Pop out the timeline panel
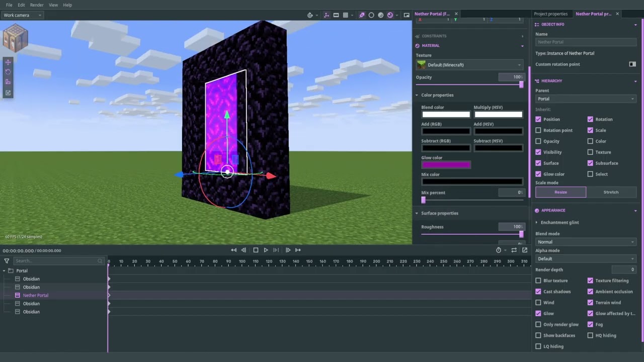This screenshot has width=644, height=362. pyautogui.click(x=525, y=250)
